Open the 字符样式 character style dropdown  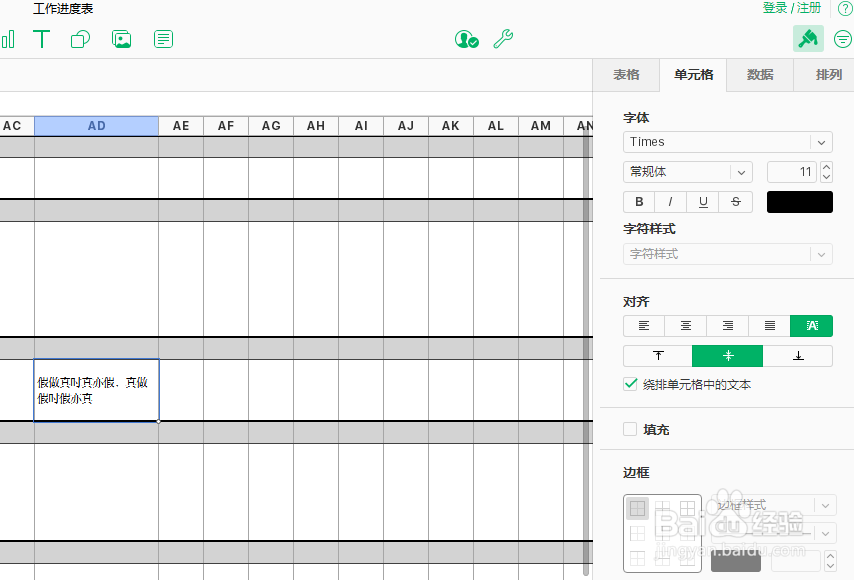click(x=727, y=254)
